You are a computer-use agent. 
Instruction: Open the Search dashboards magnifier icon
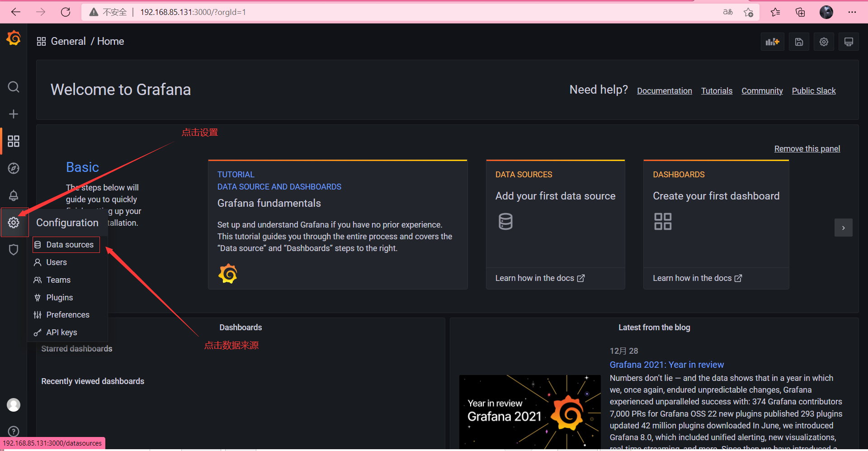click(14, 87)
